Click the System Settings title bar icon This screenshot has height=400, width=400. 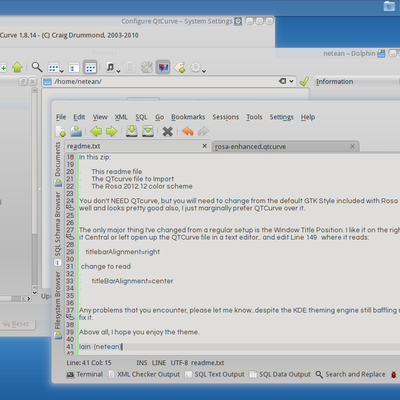[x=238, y=21]
